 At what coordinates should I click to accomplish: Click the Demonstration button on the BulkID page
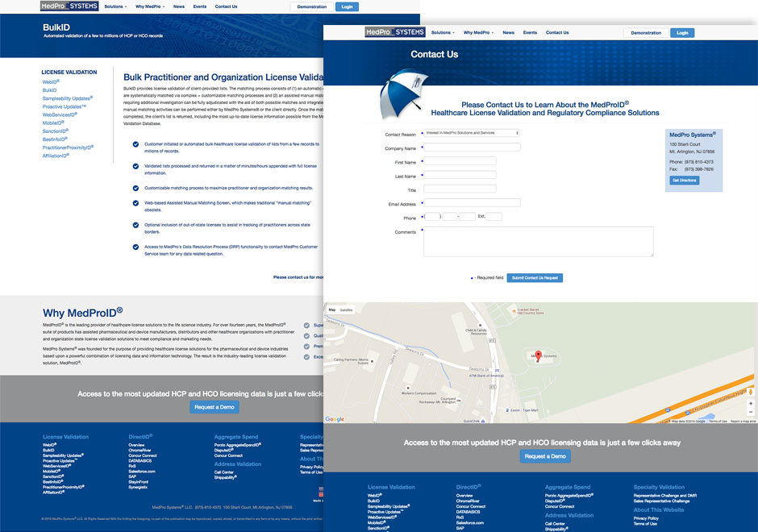[x=312, y=6]
